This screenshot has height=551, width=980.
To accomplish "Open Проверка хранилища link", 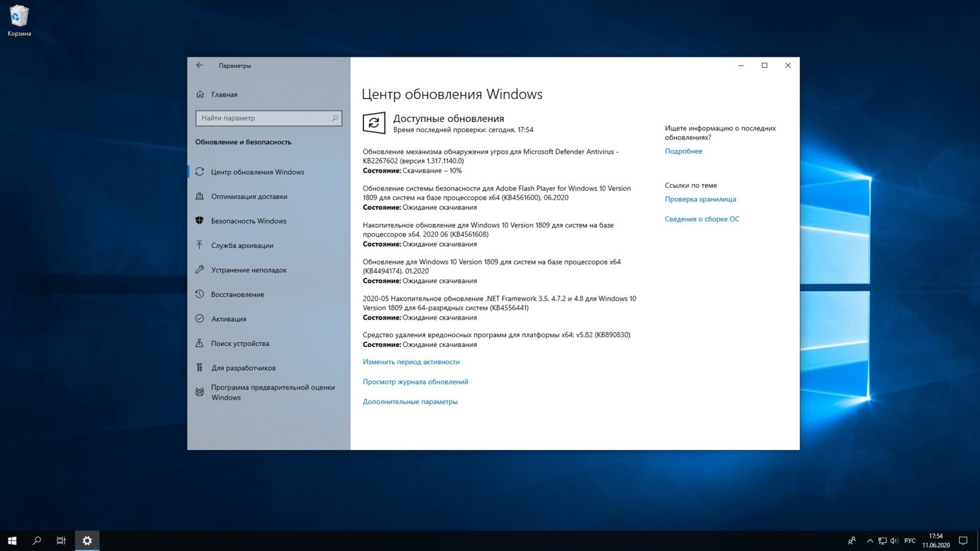I will click(700, 199).
